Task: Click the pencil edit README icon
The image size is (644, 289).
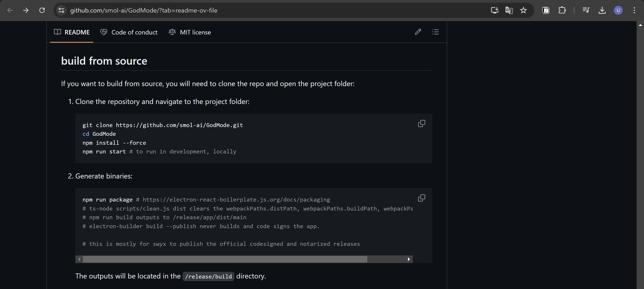Action: coord(418,32)
